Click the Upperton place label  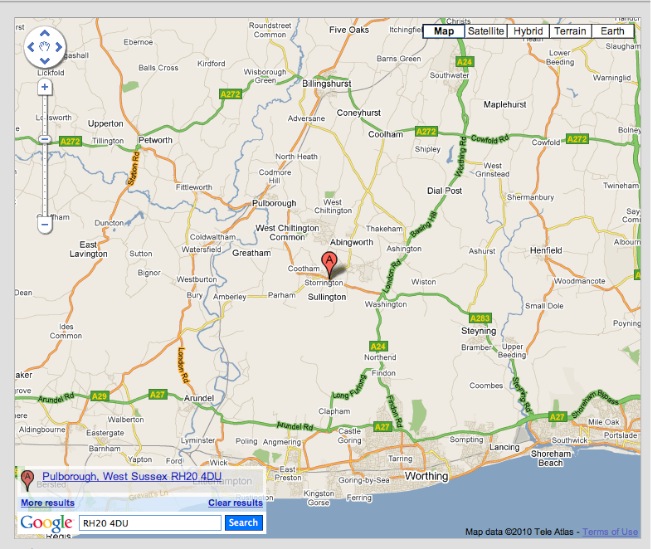point(105,124)
